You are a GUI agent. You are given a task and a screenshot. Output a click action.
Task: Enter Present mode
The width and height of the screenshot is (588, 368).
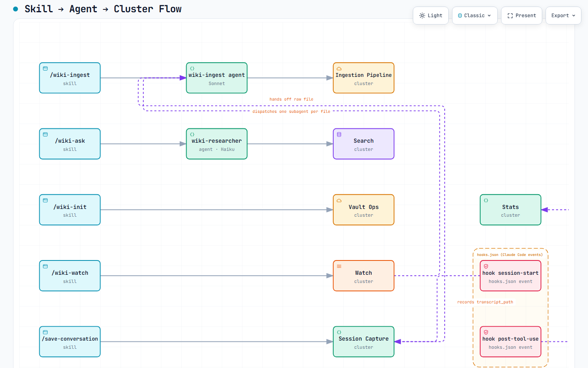pyautogui.click(x=521, y=16)
